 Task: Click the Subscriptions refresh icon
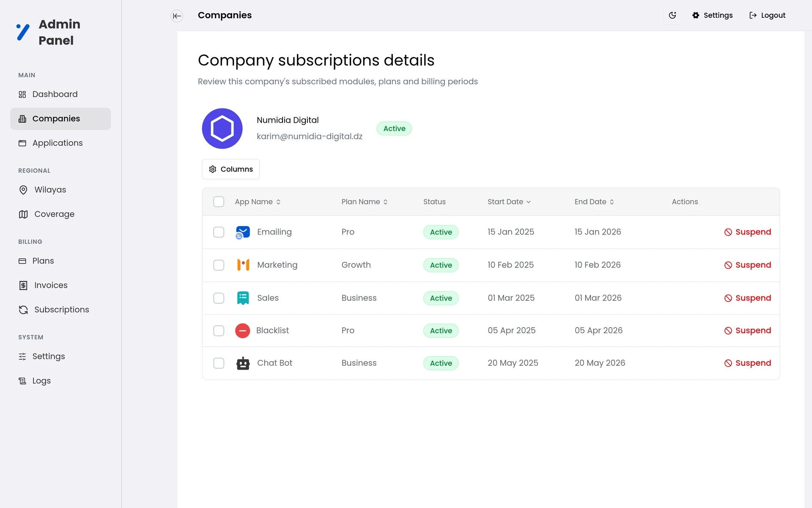(x=23, y=310)
